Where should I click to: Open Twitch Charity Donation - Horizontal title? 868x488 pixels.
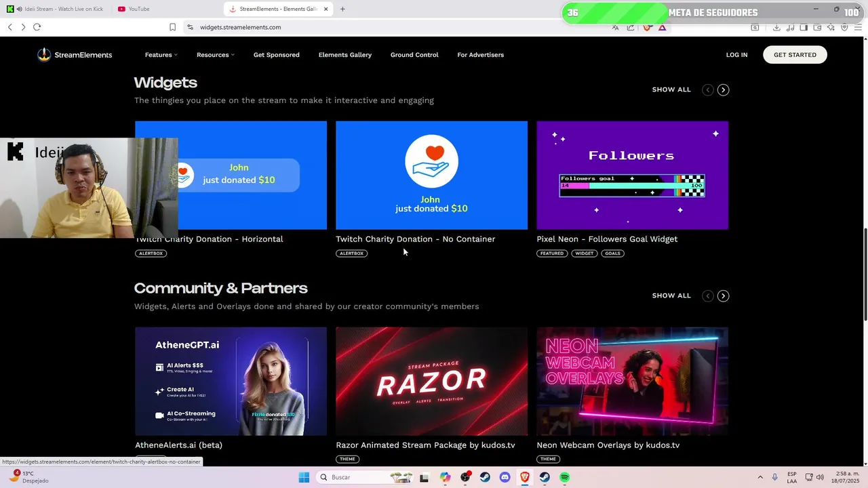pyautogui.click(x=210, y=239)
